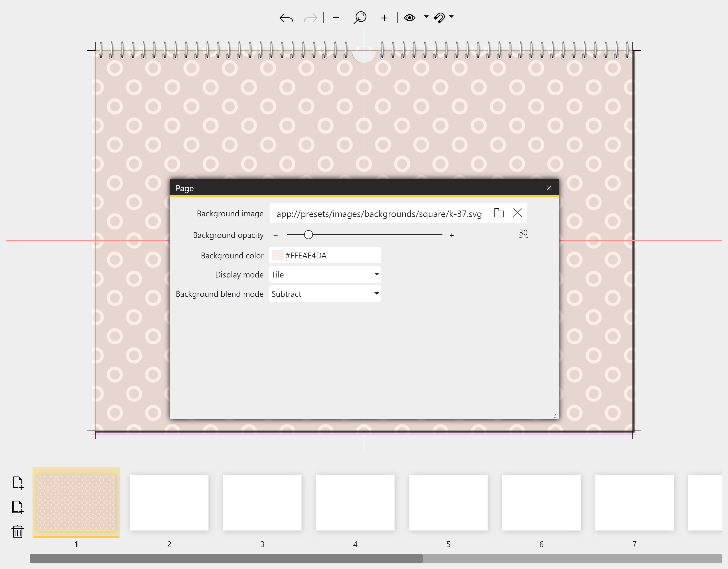Delete the selected page
The image size is (728, 569).
coord(18,532)
